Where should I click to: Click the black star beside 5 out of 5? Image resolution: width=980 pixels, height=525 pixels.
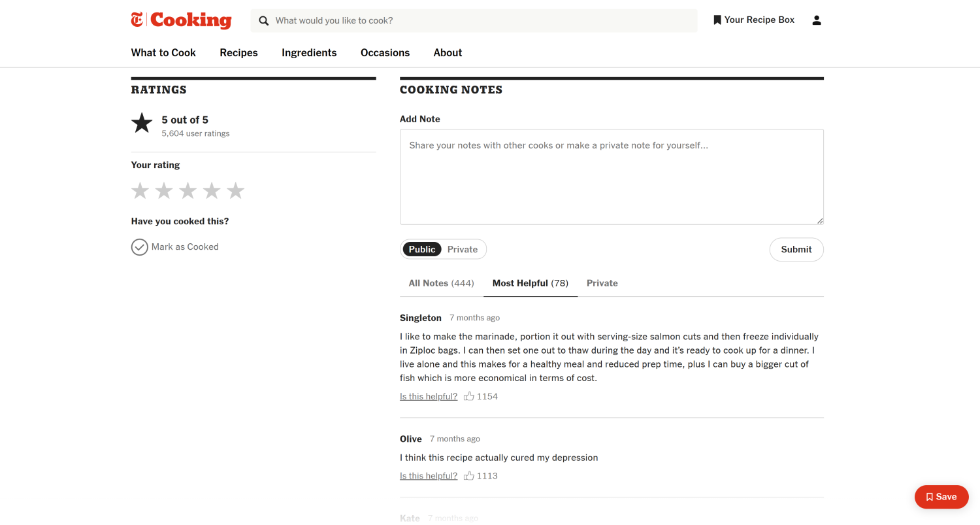pos(142,122)
